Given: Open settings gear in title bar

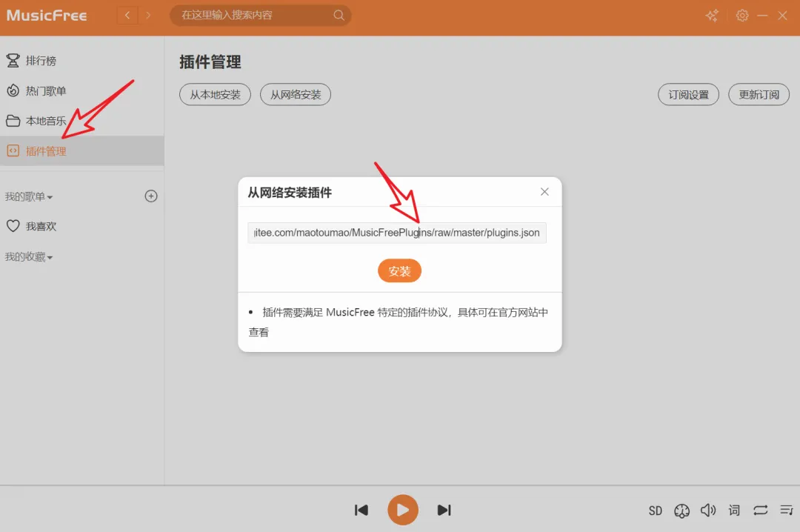Looking at the screenshot, I should [x=742, y=16].
